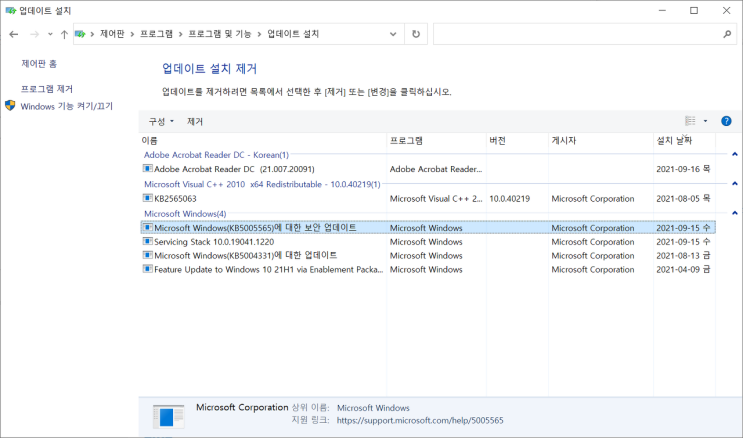Sort by the 설치 날짜 column header
The height and width of the screenshot is (438, 743).
(x=684, y=140)
